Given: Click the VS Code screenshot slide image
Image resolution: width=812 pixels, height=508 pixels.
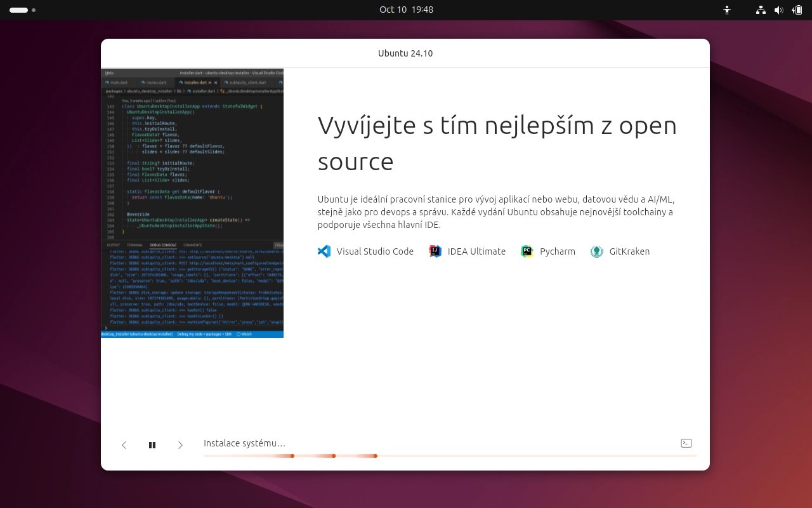Looking at the screenshot, I should 192,203.
